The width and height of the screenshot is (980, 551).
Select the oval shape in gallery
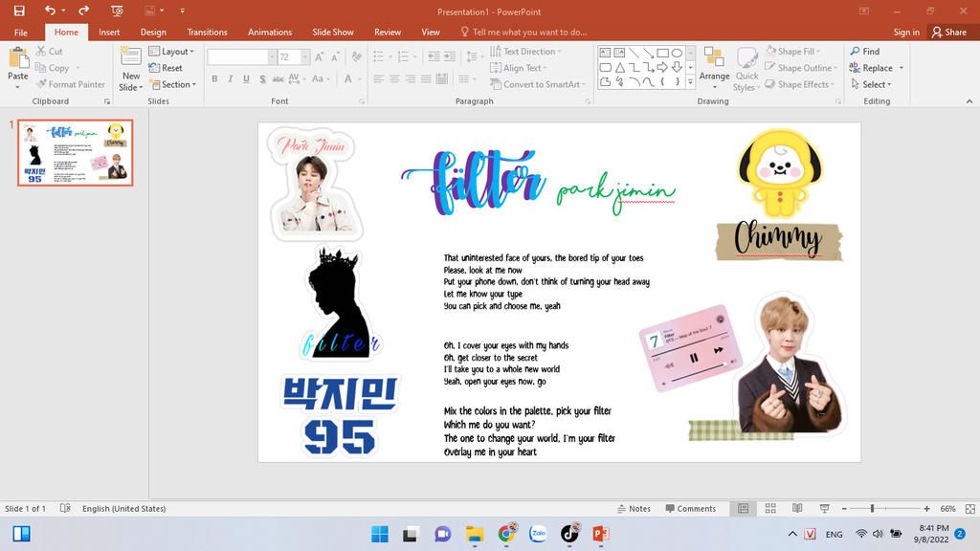point(677,53)
